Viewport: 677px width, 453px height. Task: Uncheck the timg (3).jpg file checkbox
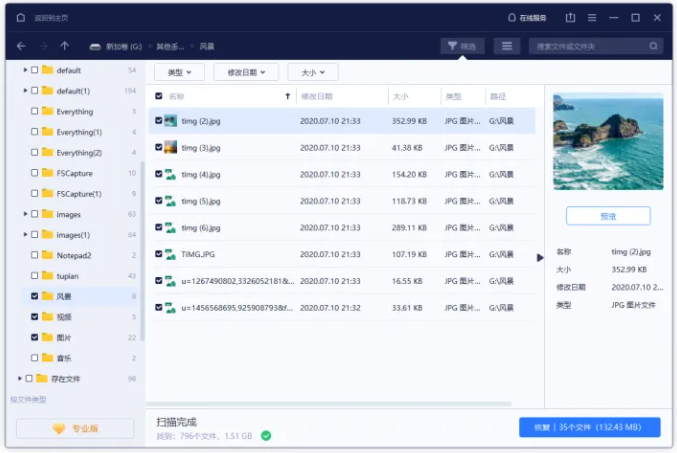159,148
